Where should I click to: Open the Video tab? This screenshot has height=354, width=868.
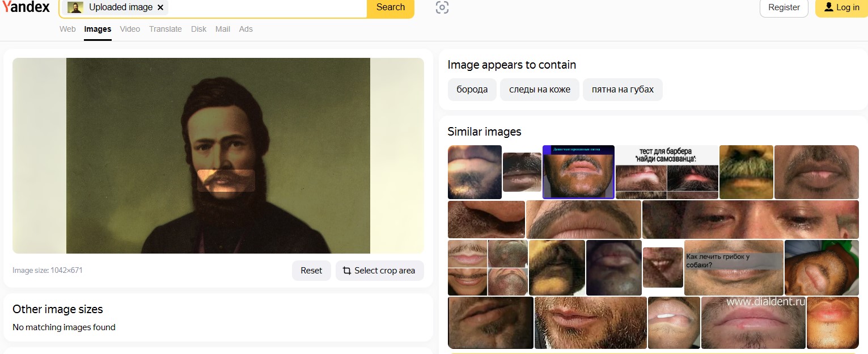pyautogui.click(x=130, y=29)
